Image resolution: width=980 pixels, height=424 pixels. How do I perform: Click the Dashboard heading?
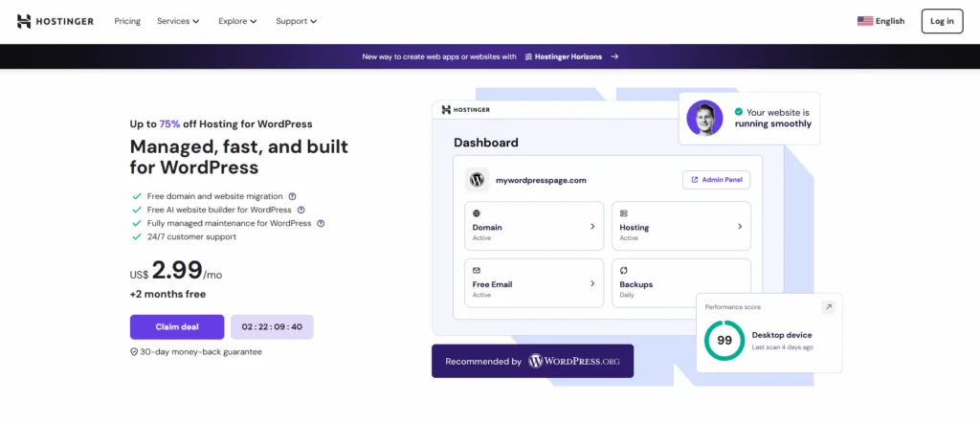pyautogui.click(x=485, y=143)
